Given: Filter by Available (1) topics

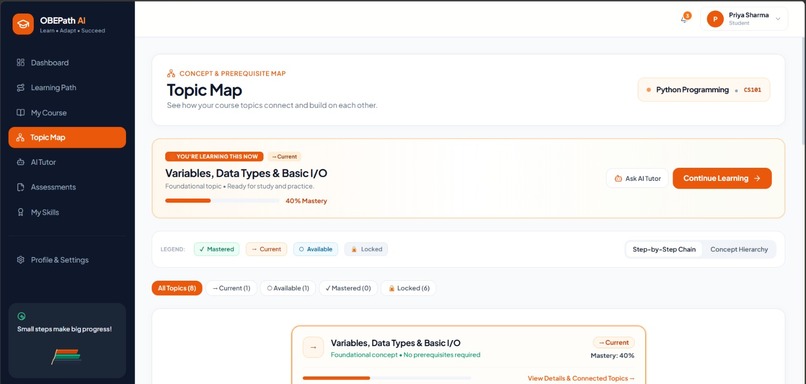Looking at the screenshot, I should pos(288,288).
